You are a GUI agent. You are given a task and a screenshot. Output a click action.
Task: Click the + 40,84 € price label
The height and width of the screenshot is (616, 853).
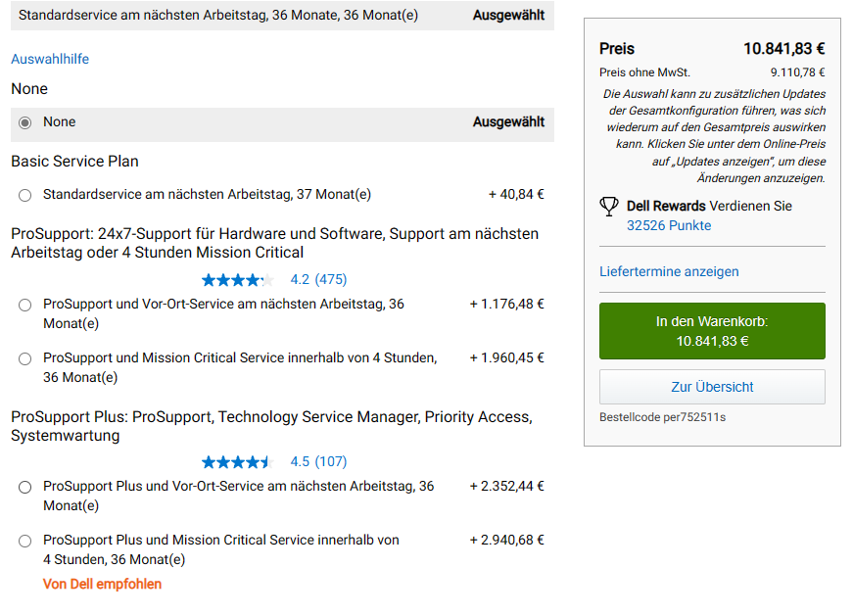click(516, 195)
